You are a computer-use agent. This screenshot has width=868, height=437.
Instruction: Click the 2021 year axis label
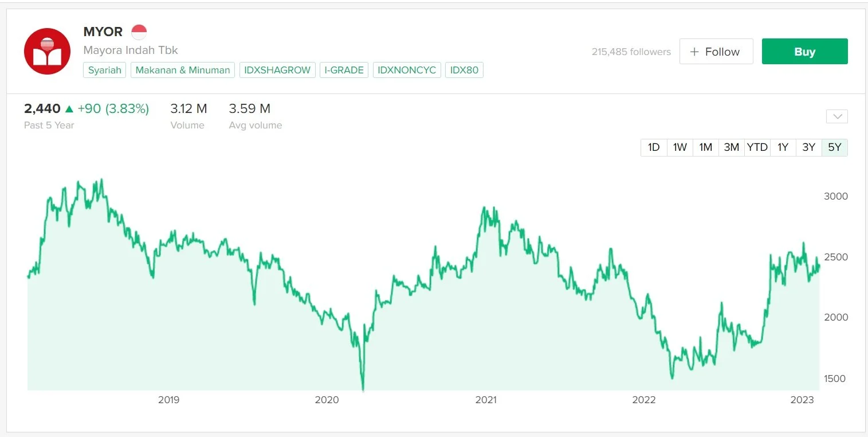pos(486,400)
